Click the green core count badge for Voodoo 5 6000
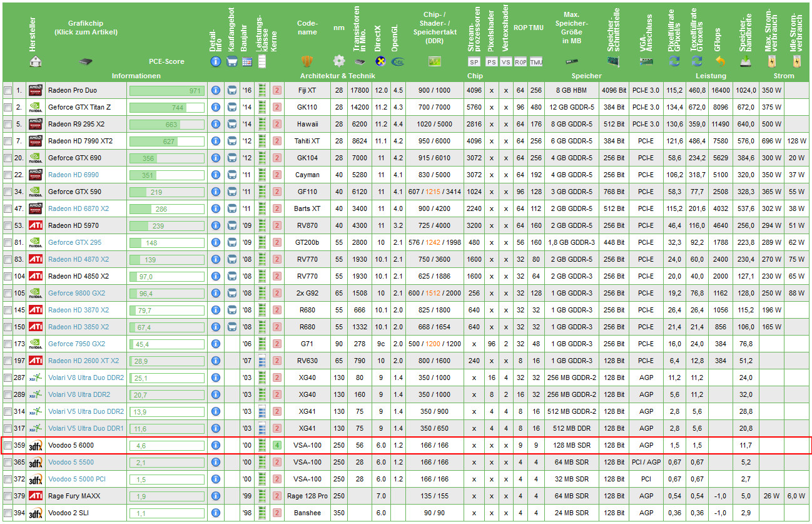The width and height of the screenshot is (812, 524). point(277,446)
